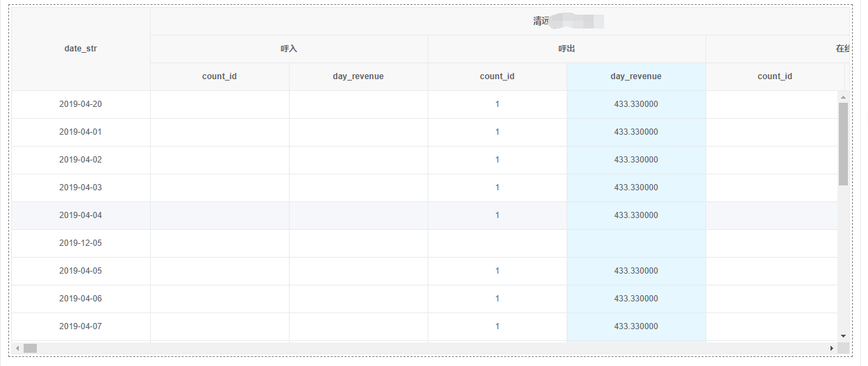This screenshot has width=868, height=366.
Task: Click 433.330000 in the 2019-04-06 row
Action: pyautogui.click(x=636, y=299)
